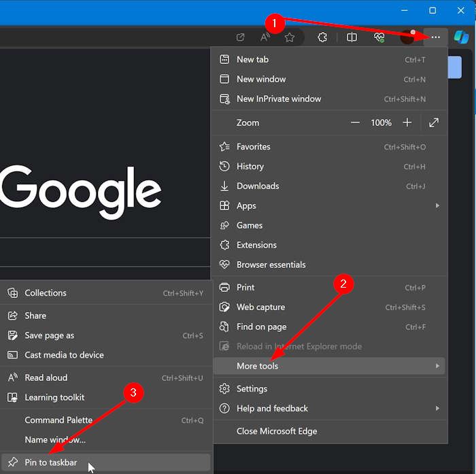This screenshot has width=476, height=474.
Task: Open Games menu entry
Action: coord(329,225)
